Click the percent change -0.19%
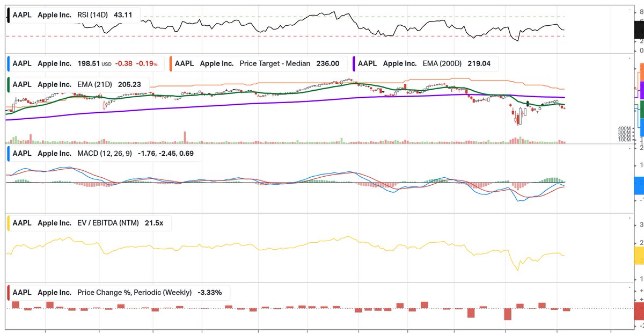The width and height of the screenshot is (644, 333). tap(147, 63)
